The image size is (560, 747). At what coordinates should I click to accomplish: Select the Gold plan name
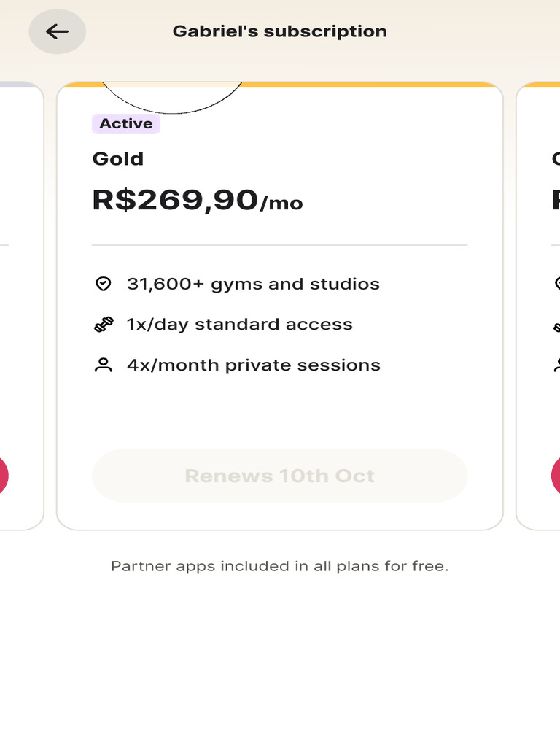click(118, 159)
